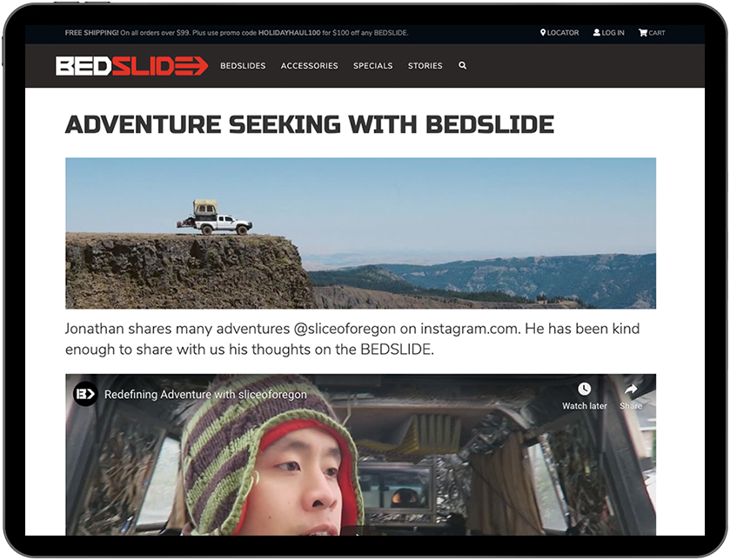
Task: Click the CART text link
Action: click(656, 32)
